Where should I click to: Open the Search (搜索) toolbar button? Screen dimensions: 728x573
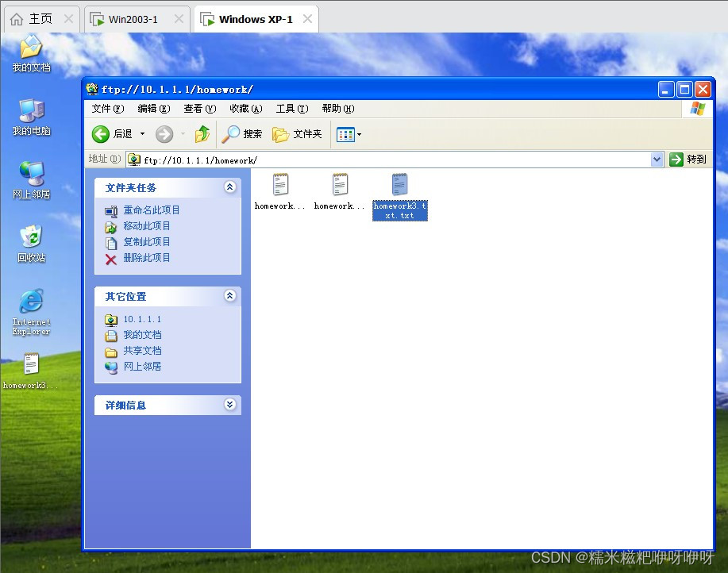[242, 134]
